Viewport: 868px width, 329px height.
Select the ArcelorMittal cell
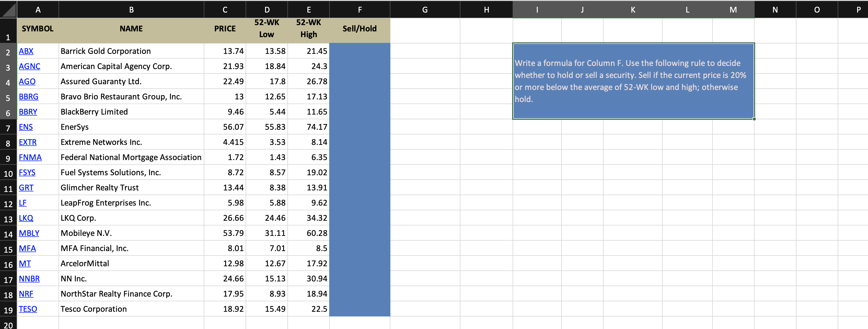(131, 264)
